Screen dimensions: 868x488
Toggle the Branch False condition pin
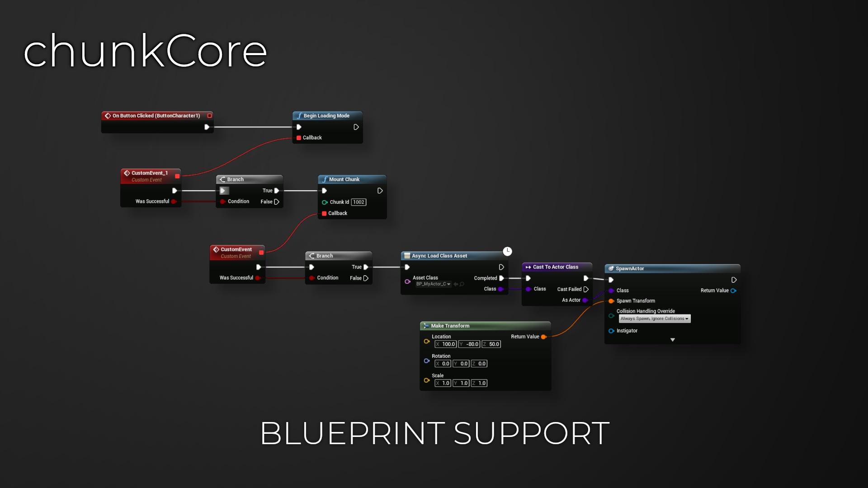coord(277,202)
